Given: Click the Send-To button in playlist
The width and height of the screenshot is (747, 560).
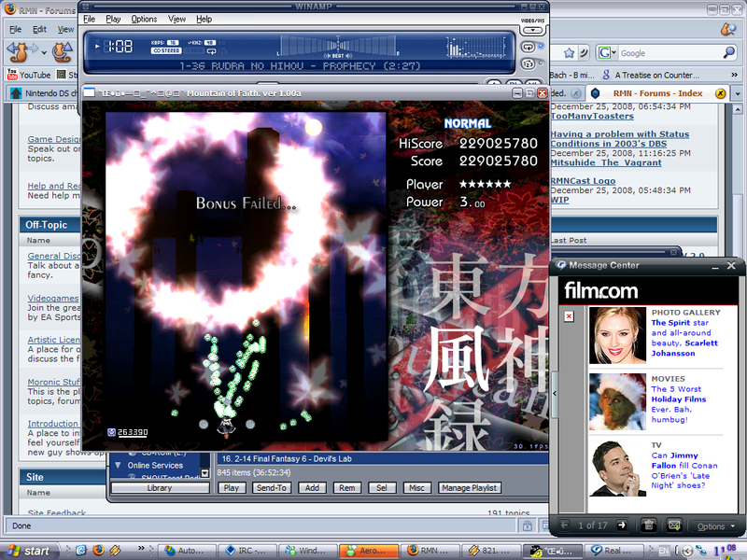Looking at the screenshot, I should [273, 488].
